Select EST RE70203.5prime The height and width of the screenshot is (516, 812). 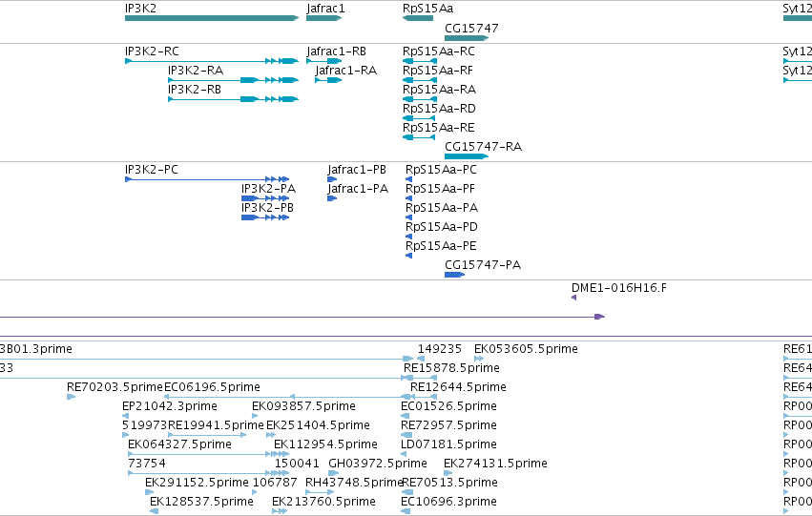coord(71,397)
